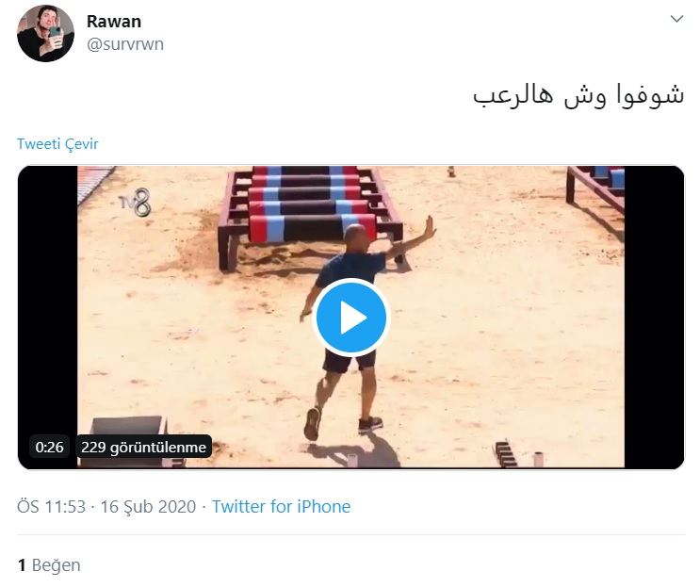Click the man's raised hand in the video
Screen dimensions: 700x588
coord(430,228)
